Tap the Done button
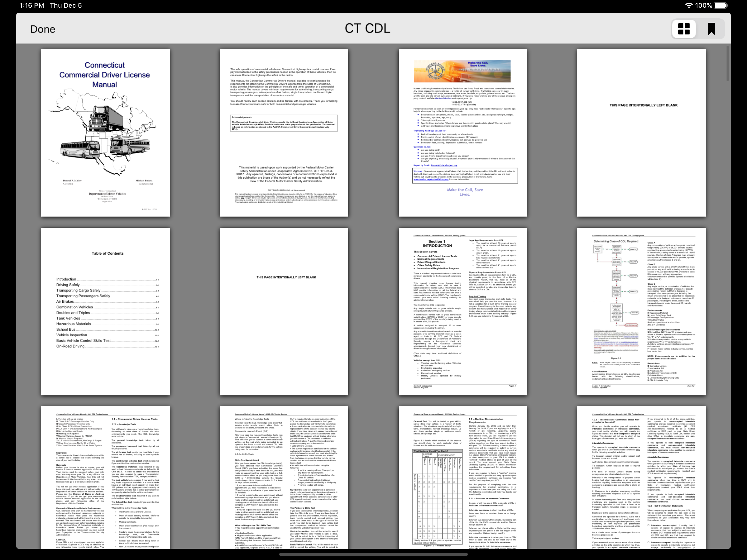Screen dimensions: 747x560 click(x=43, y=29)
